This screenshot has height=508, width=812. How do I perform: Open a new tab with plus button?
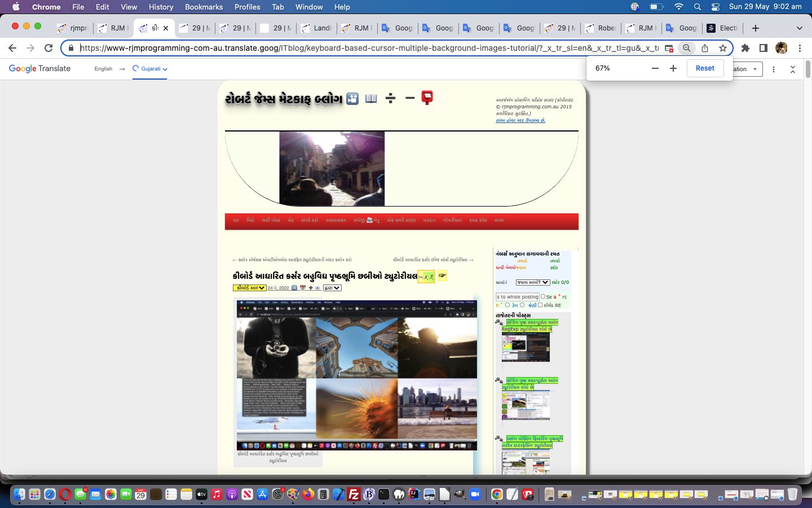pos(756,28)
